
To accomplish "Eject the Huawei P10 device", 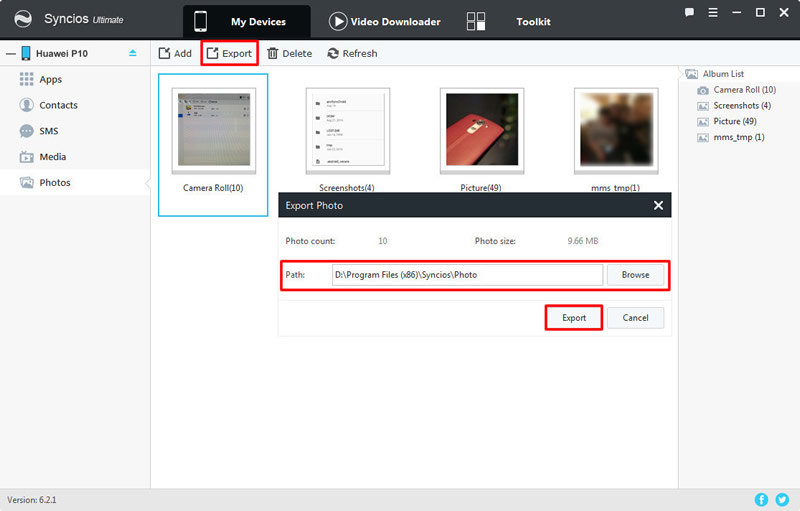I will coord(133,53).
